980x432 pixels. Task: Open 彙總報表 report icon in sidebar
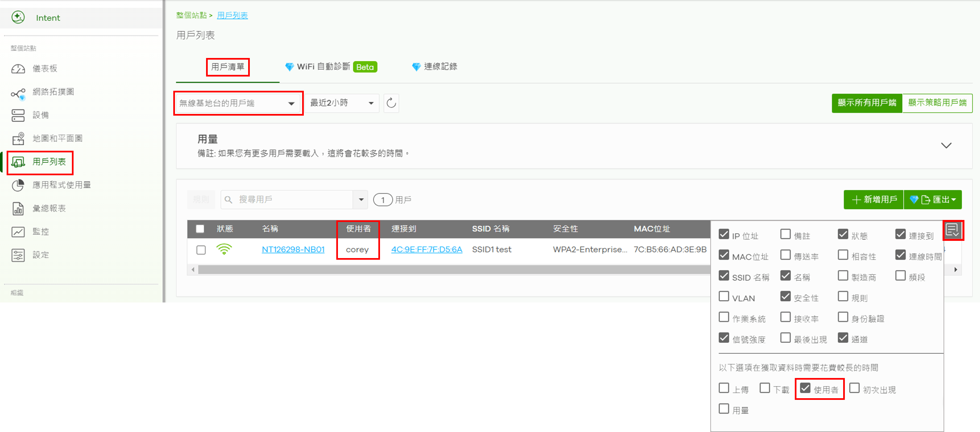click(18, 208)
